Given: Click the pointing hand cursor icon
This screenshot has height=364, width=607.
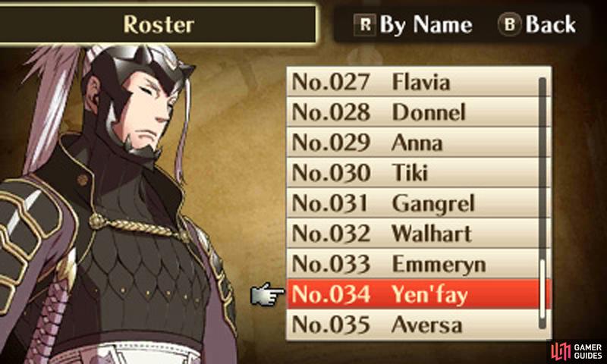Looking at the screenshot, I should point(268,294).
